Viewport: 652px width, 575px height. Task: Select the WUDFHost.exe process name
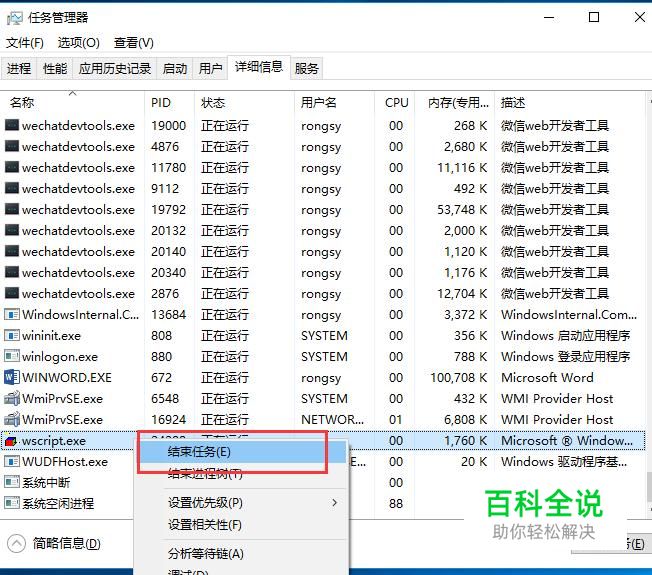tap(65, 461)
